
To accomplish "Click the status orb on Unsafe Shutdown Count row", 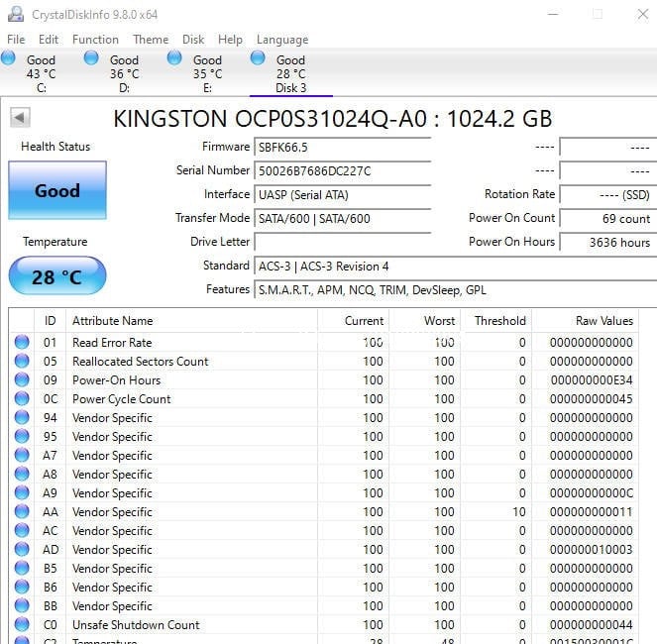I will click(22, 625).
